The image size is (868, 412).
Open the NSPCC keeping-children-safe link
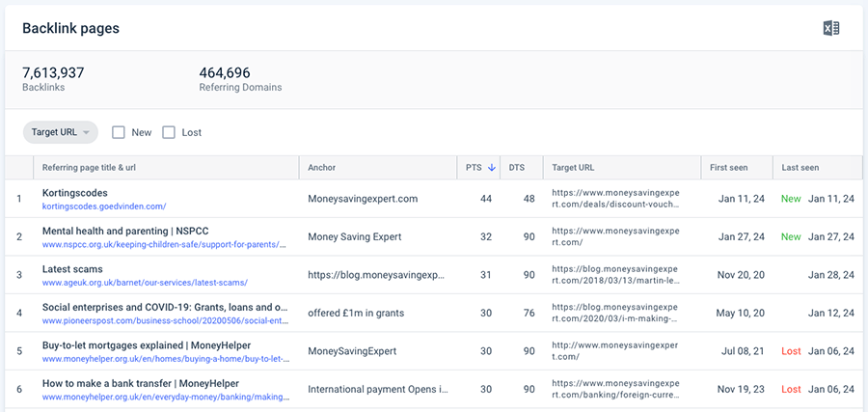[164, 244]
